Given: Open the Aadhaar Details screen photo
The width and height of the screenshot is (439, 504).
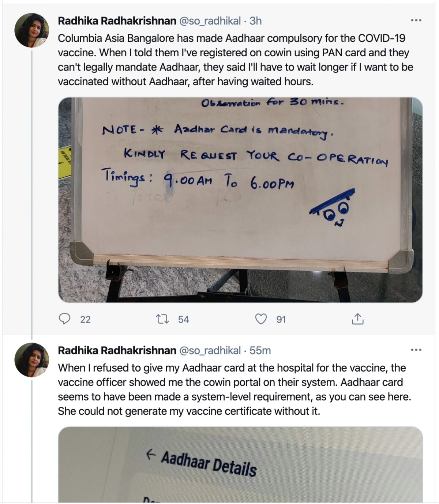Looking at the screenshot, I should coord(240,464).
